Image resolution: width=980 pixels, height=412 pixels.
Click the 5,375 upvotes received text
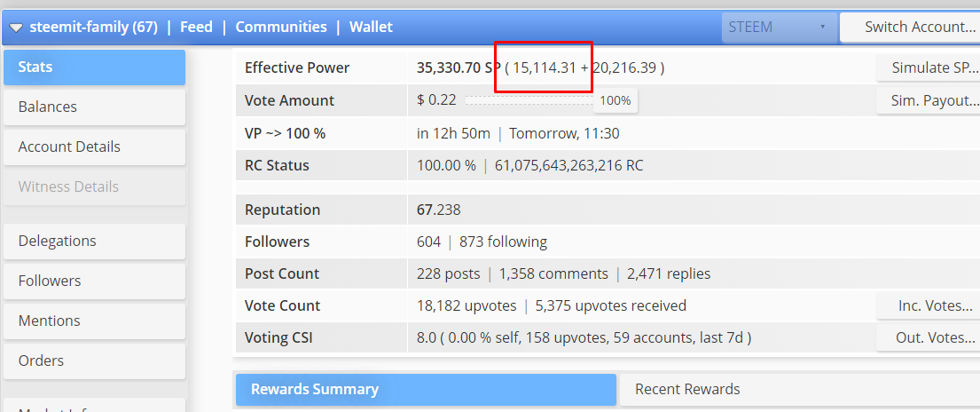point(611,305)
